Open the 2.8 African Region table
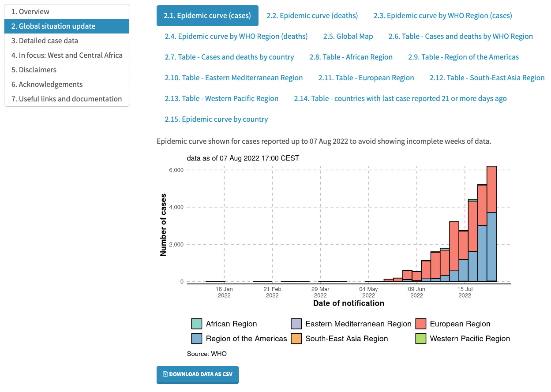 coord(351,57)
